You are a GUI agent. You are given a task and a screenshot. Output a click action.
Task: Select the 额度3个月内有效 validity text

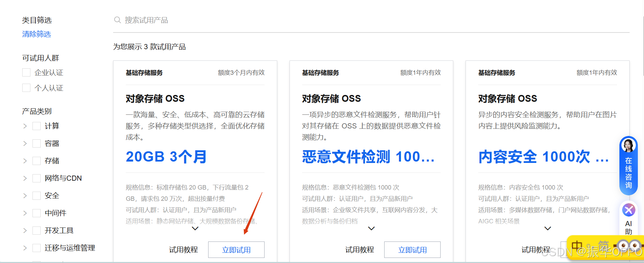pyautogui.click(x=241, y=72)
